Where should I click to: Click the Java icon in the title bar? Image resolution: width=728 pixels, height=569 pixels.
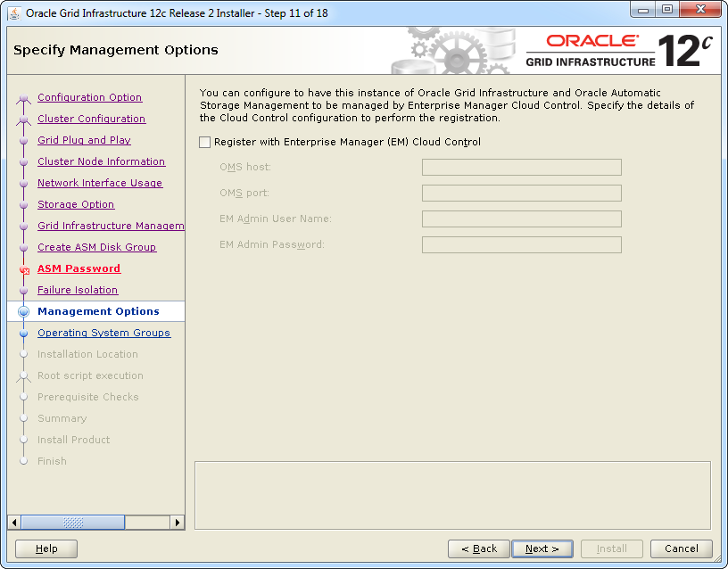point(15,12)
